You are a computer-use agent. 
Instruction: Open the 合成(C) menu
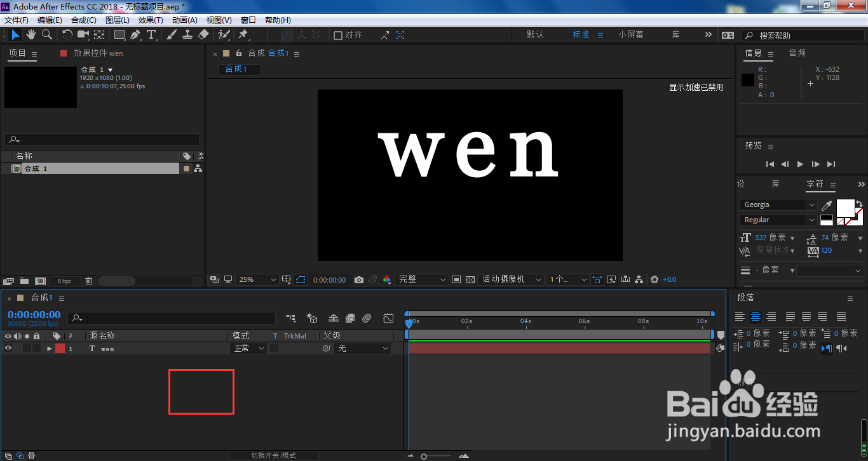click(84, 20)
